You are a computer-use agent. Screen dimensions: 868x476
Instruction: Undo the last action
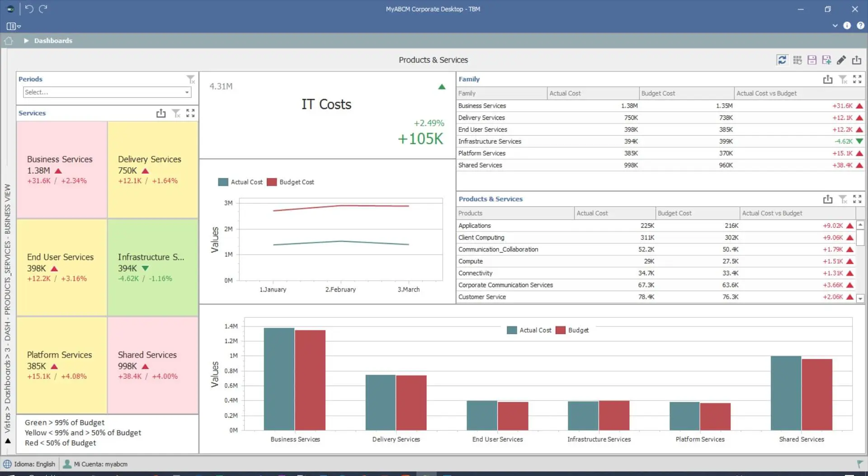click(29, 9)
